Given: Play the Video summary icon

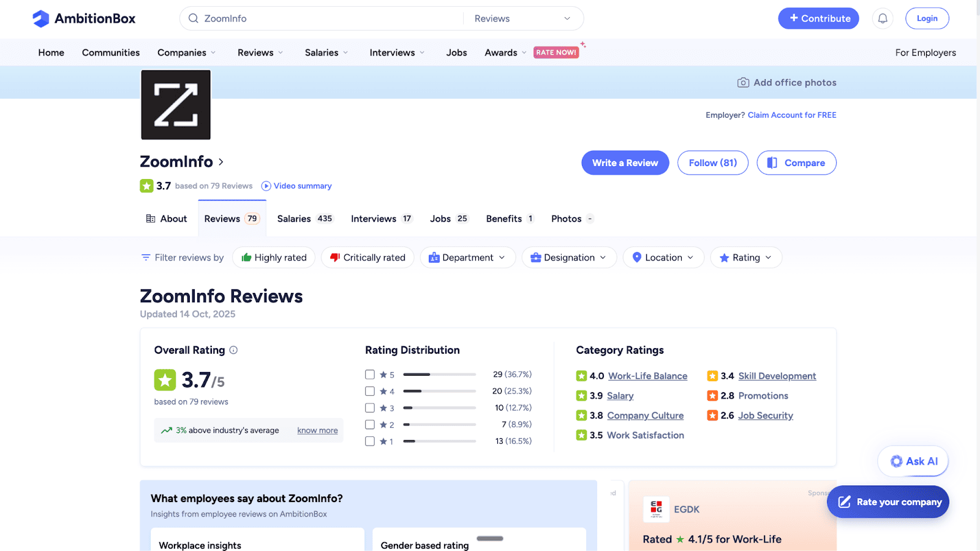Looking at the screenshot, I should tap(266, 186).
